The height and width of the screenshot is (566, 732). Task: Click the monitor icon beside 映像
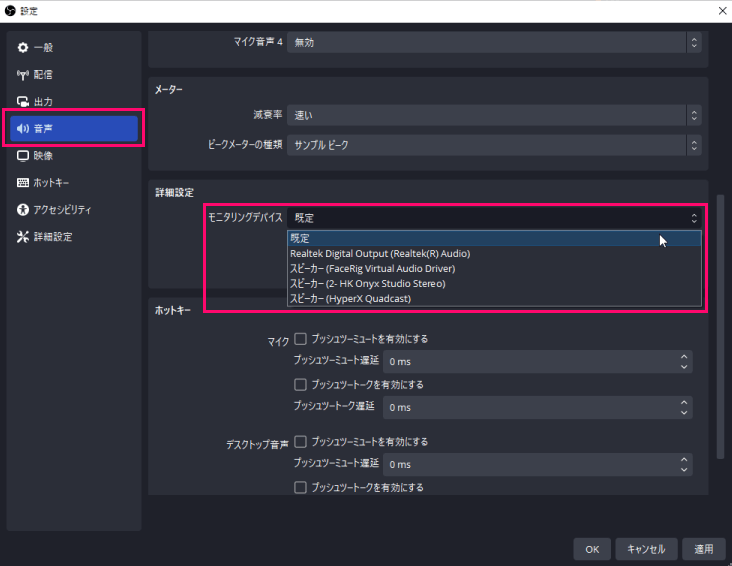pyautogui.click(x=23, y=156)
